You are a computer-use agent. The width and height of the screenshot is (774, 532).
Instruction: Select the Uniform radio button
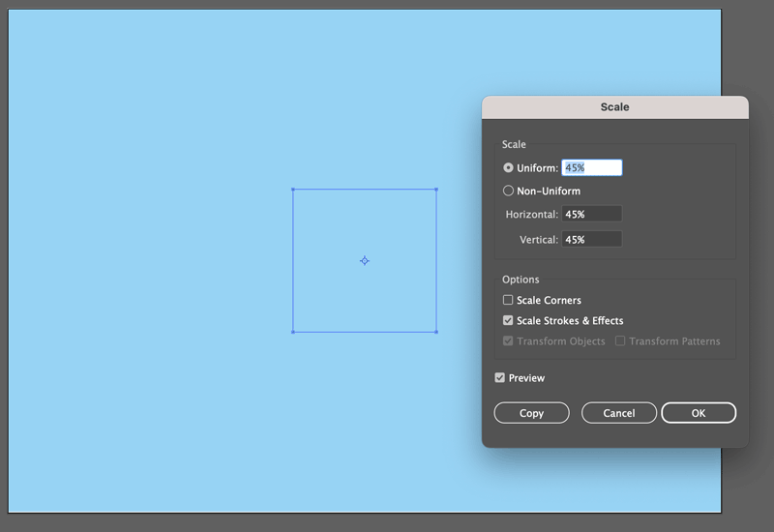coord(508,167)
